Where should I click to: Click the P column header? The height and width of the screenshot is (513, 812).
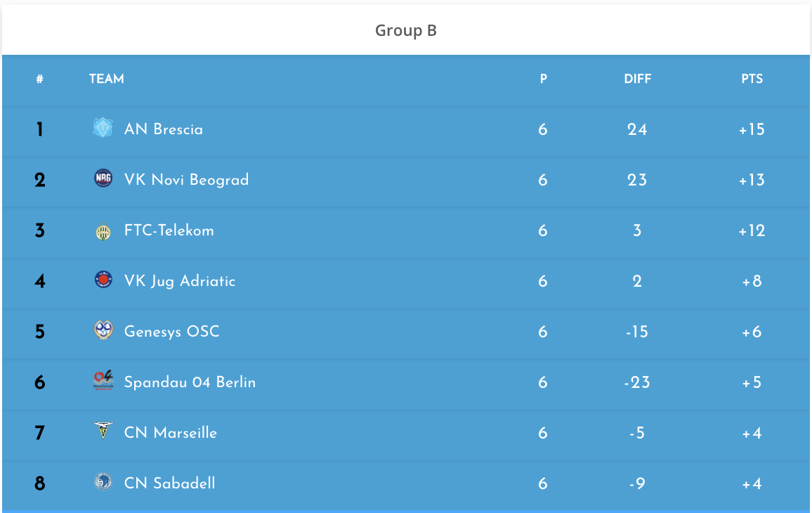(543, 79)
